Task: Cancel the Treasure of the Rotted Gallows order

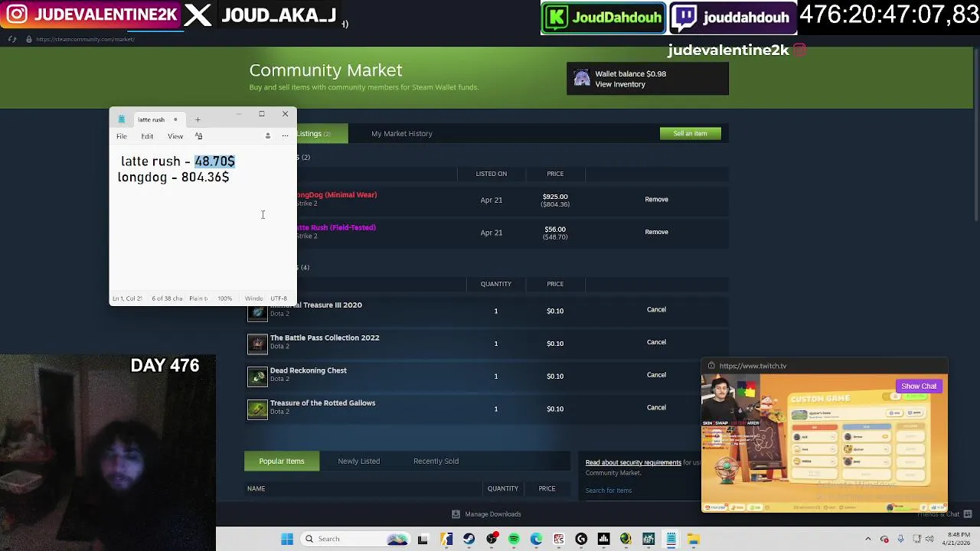Action: tap(656, 408)
